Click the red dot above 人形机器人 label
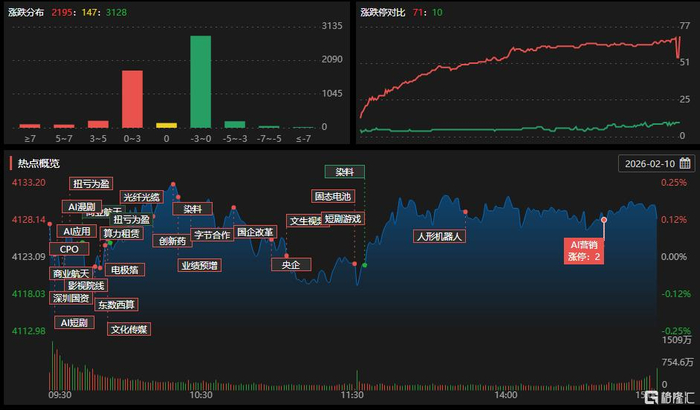The height and width of the screenshot is (410, 700). (x=465, y=212)
